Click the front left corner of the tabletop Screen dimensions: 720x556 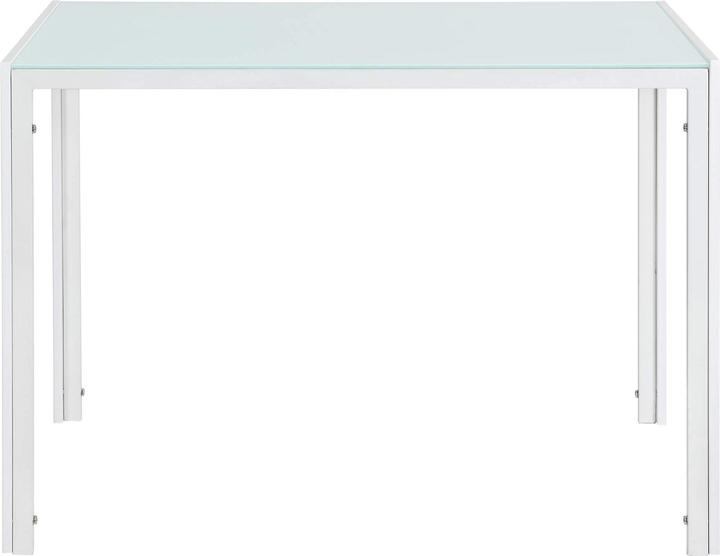pos(6,64)
